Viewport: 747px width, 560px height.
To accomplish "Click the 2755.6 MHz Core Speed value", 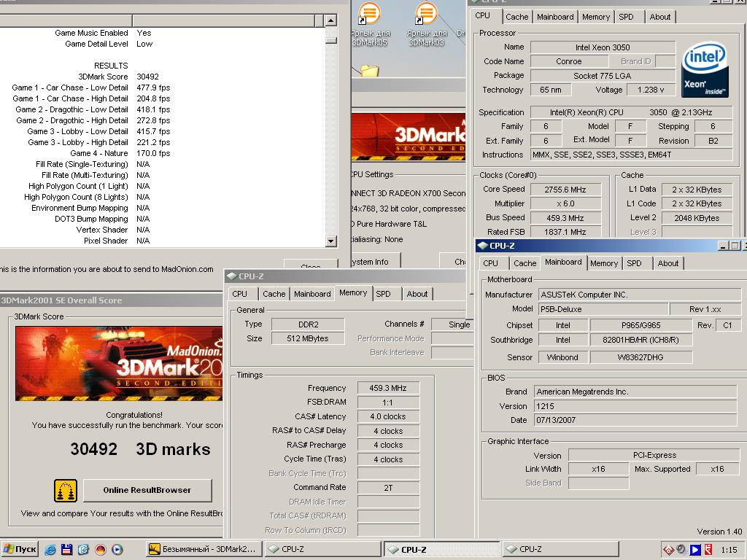I will click(x=565, y=190).
